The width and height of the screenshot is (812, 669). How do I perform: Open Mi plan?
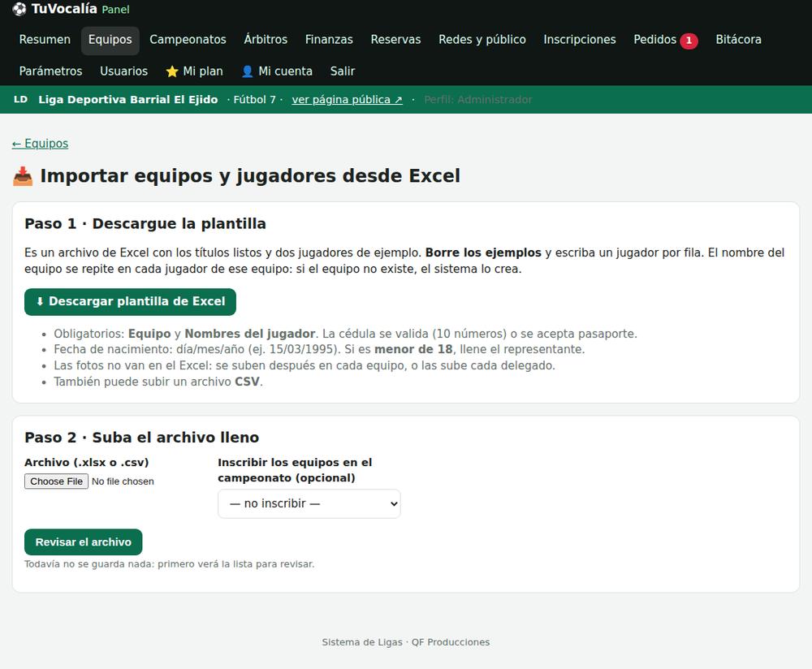194,71
